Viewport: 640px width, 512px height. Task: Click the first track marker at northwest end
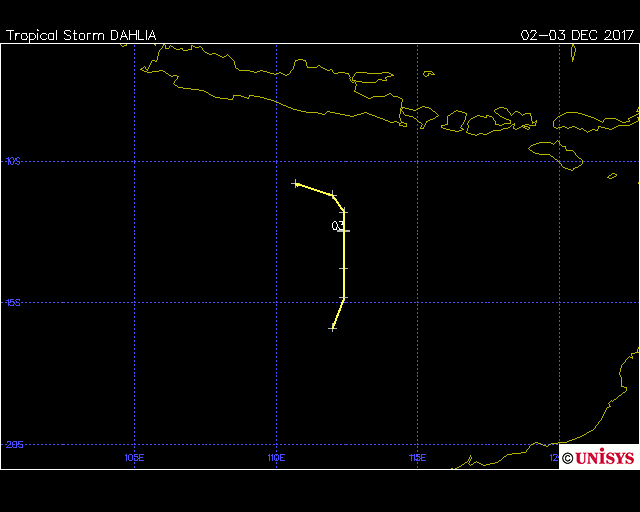pyautogui.click(x=296, y=184)
